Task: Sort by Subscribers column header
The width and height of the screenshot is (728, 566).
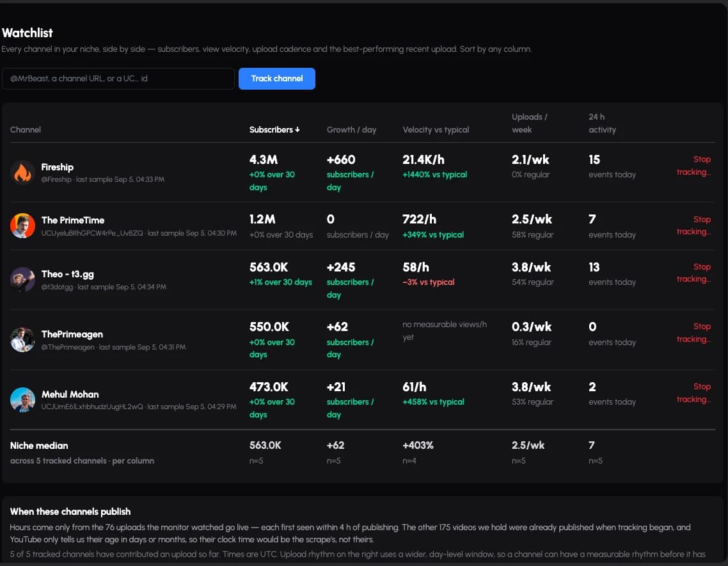Action: tap(274, 129)
